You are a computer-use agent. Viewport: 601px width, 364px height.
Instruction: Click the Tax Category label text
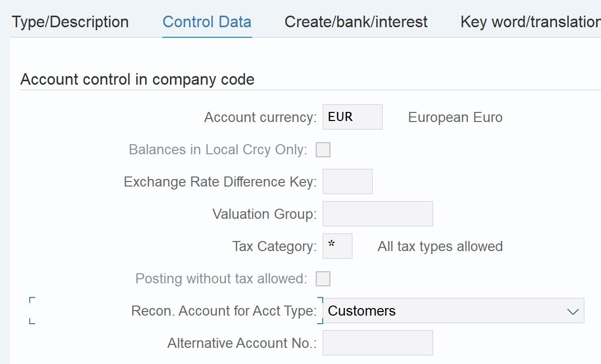[274, 247]
